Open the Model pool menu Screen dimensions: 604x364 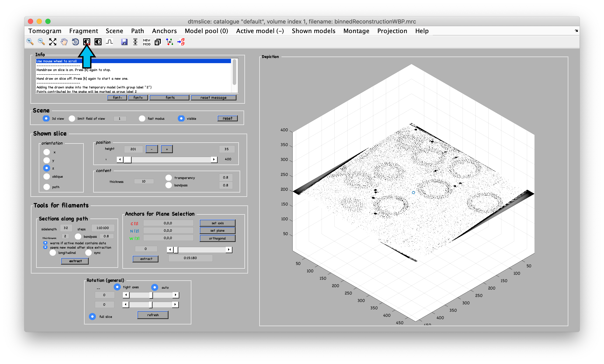point(206,31)
